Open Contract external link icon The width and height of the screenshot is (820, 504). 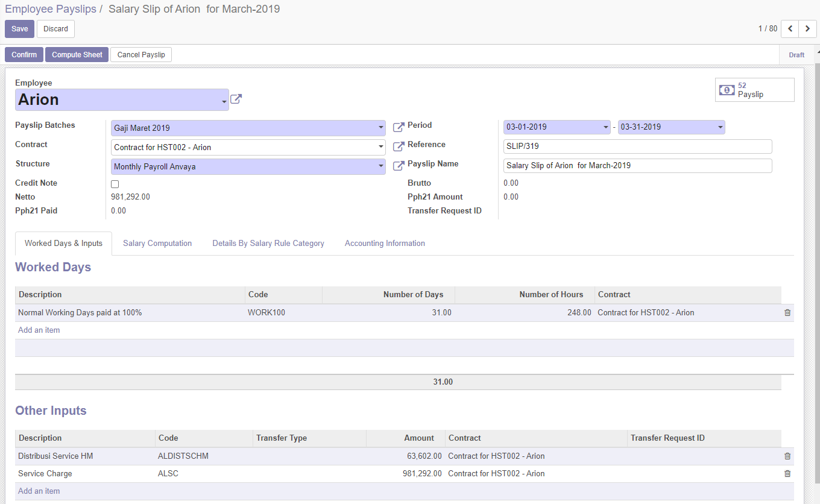point(399,146)
